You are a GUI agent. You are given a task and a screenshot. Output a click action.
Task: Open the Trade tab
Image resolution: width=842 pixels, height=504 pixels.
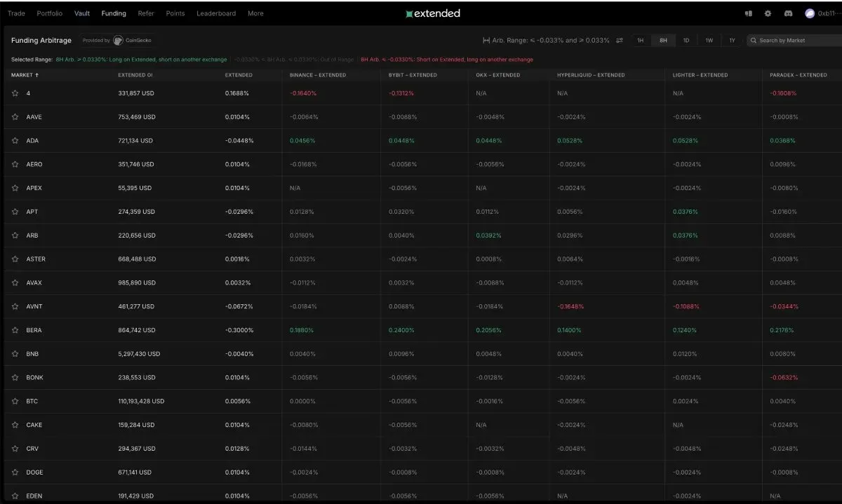click(x=16, y=13)
